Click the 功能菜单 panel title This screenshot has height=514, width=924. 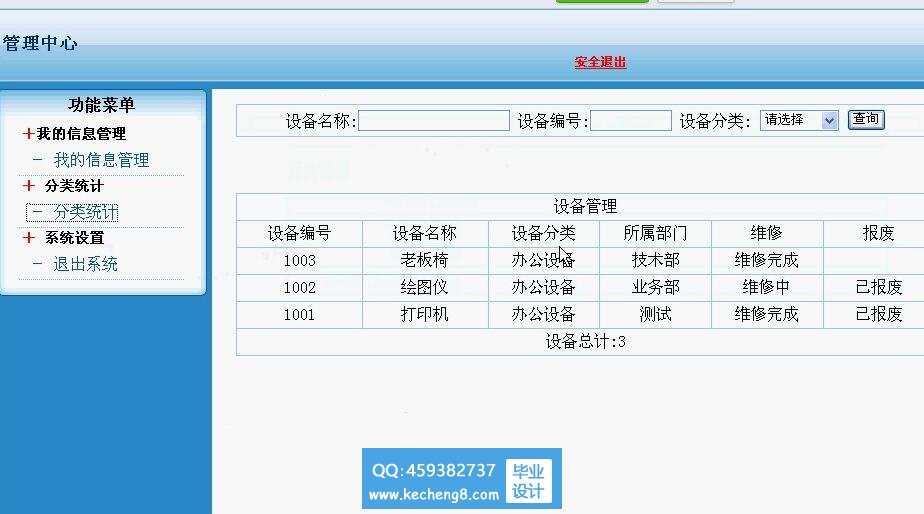(101, 105)
